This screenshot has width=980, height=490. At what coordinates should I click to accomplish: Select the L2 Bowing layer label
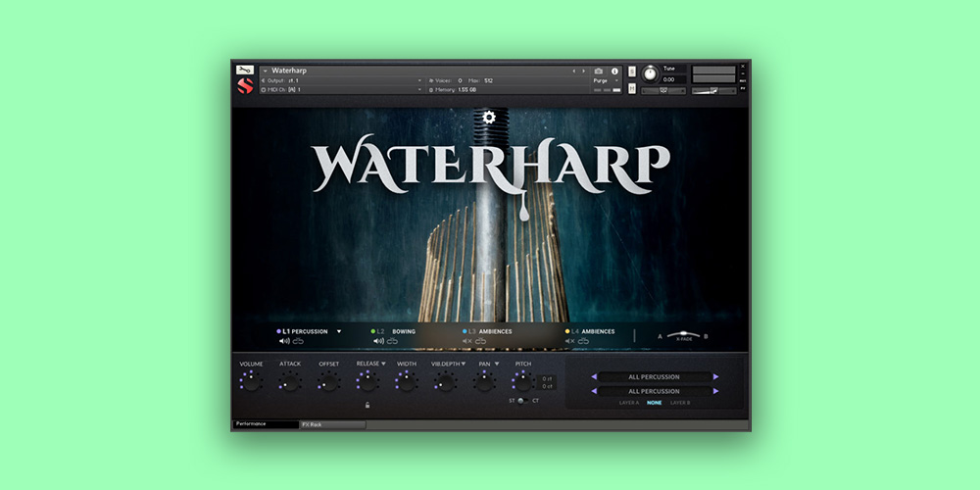click(403, 331)
